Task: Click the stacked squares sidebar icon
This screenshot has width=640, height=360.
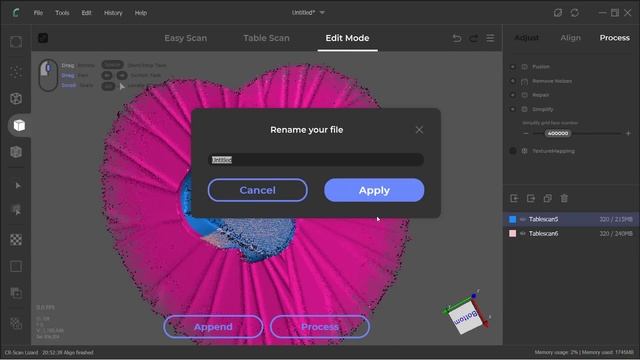Action: (16, 293)
